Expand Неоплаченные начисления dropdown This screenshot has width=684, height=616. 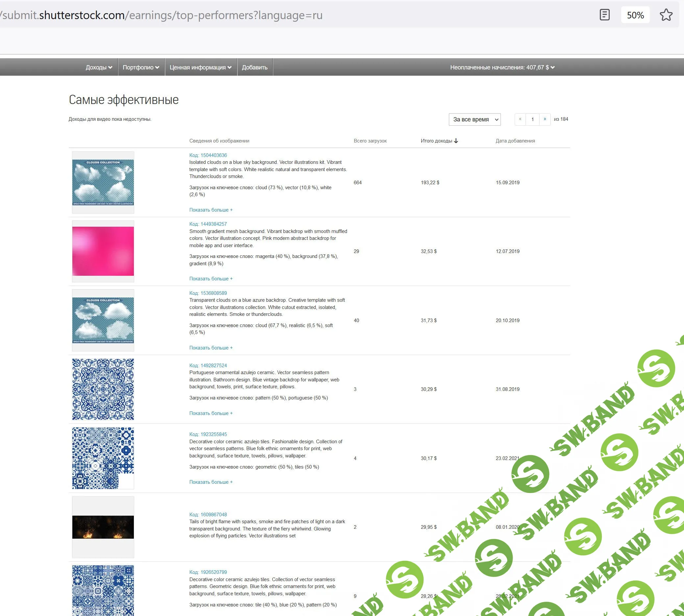502,67
